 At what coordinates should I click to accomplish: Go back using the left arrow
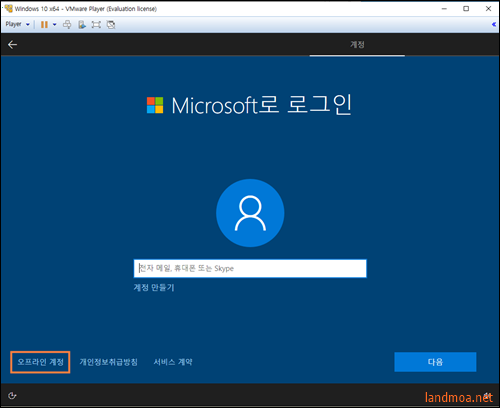point(12,44)
